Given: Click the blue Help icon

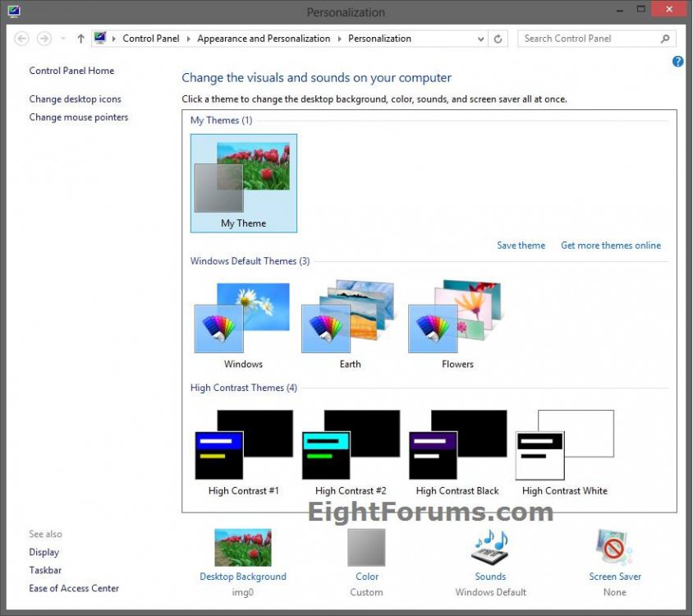Looking at the screenshot, I should pos(677,61).
